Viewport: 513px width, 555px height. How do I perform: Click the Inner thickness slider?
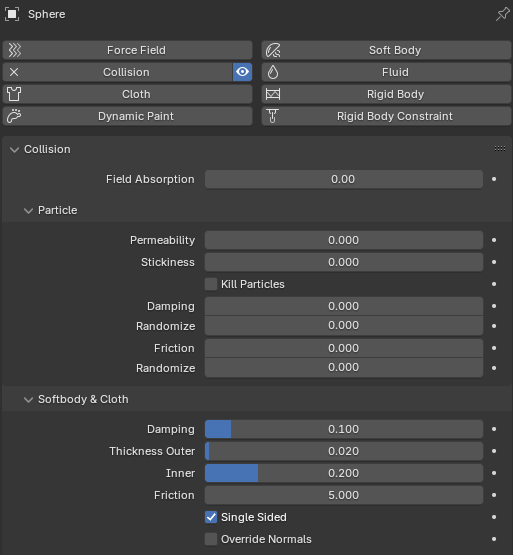click(344, 473)
